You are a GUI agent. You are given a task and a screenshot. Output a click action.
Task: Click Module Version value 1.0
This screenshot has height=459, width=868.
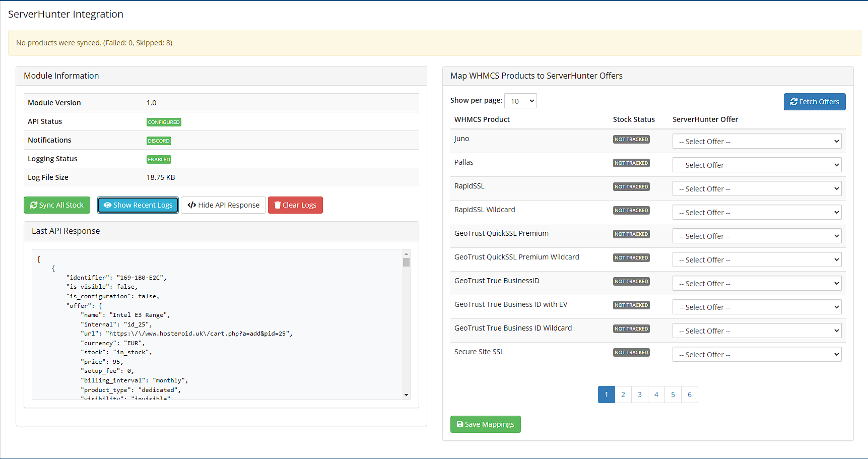click(x=151, y=103)
